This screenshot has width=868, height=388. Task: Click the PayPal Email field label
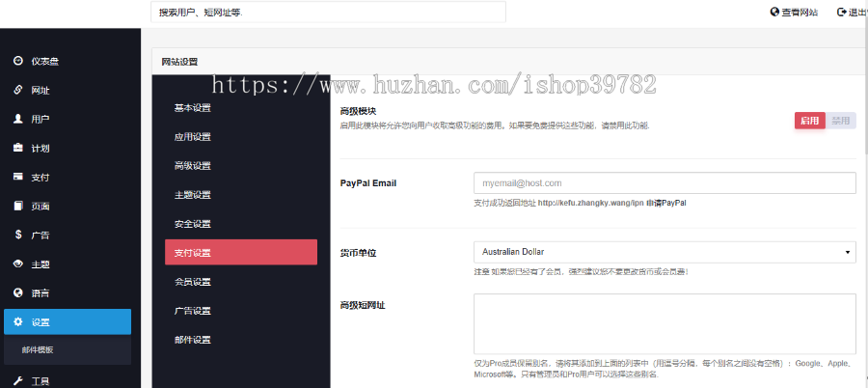tap(368, 183)
